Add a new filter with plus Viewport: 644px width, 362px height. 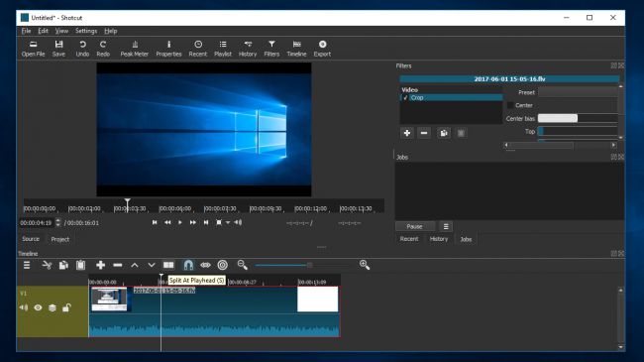(407, 133)
